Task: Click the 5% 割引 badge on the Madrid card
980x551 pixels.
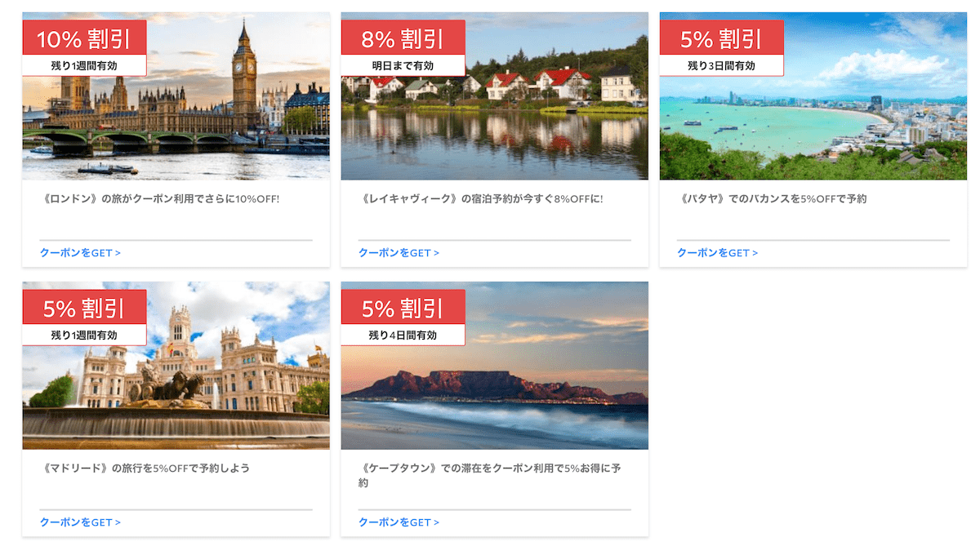Action: pos(84,308)
